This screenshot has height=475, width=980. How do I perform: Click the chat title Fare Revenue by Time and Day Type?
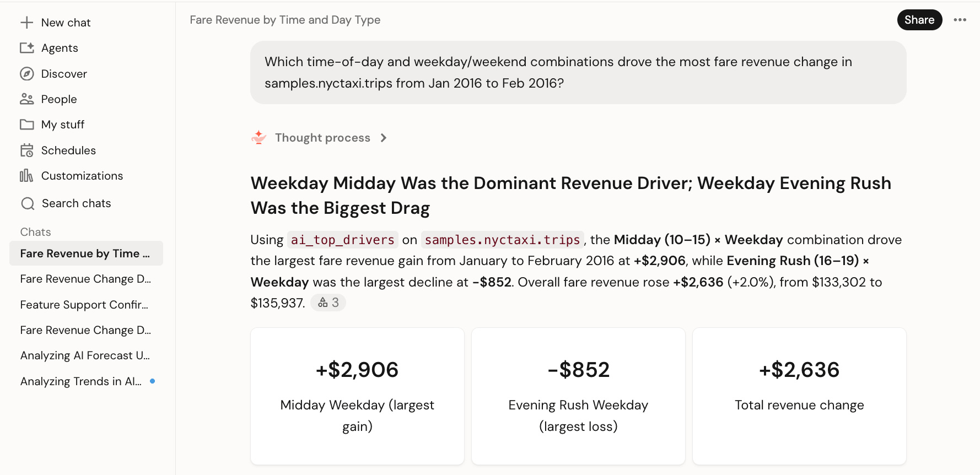(x=285, y=20)
